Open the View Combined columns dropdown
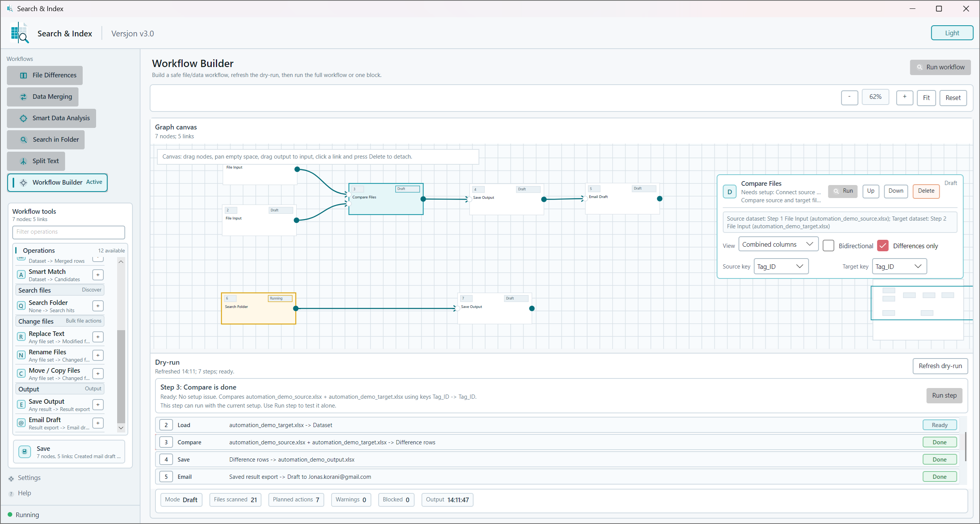The image size is (980, 524). (x=778, y=244)
